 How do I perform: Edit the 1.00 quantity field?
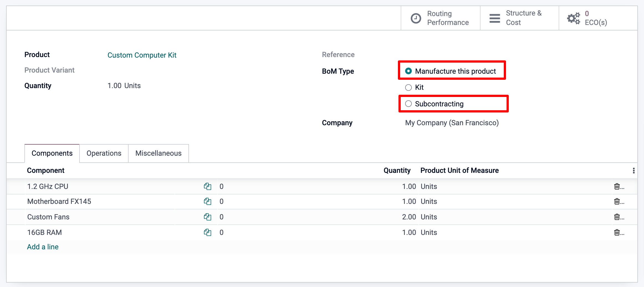[114, 86]
